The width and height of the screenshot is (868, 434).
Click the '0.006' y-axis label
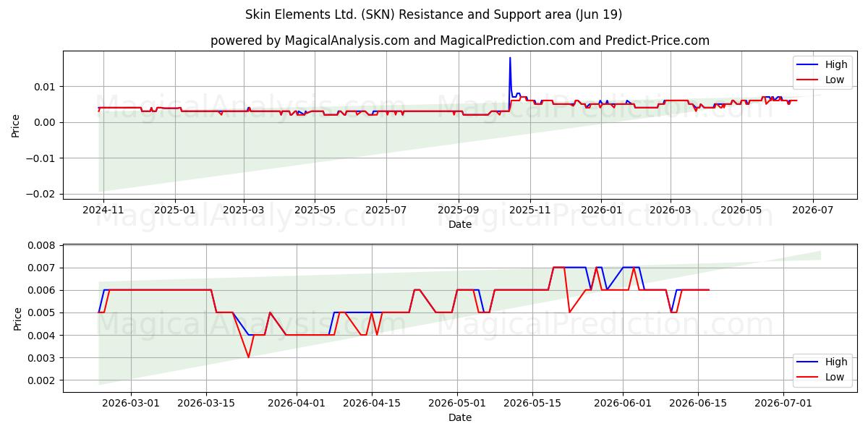43,290
